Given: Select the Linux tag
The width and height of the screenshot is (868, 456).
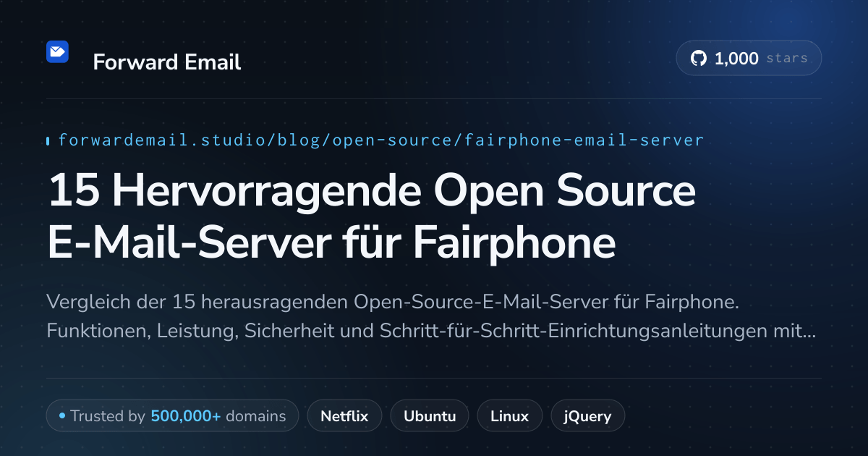Looking at the screenshot, I should [x=509, y=416].
